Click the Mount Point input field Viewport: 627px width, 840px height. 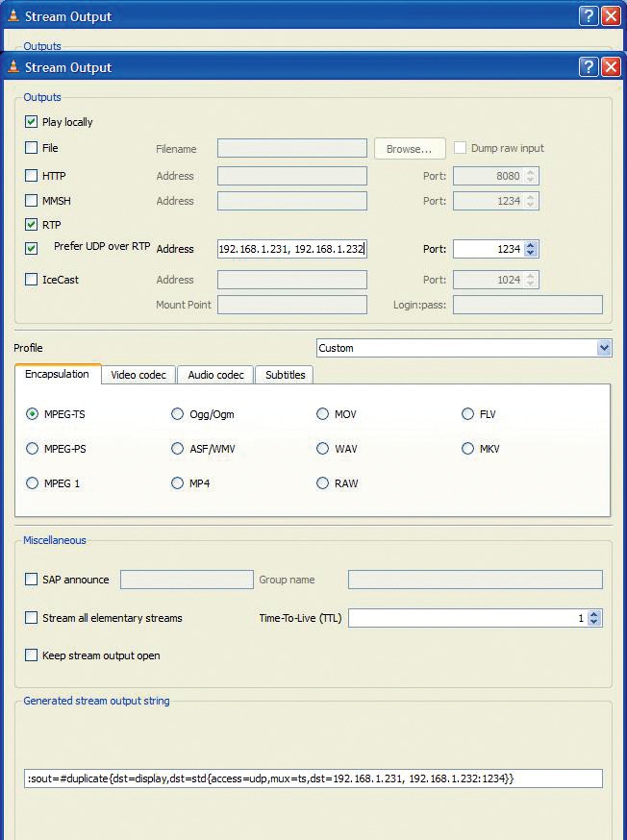[x=292, y=305]
